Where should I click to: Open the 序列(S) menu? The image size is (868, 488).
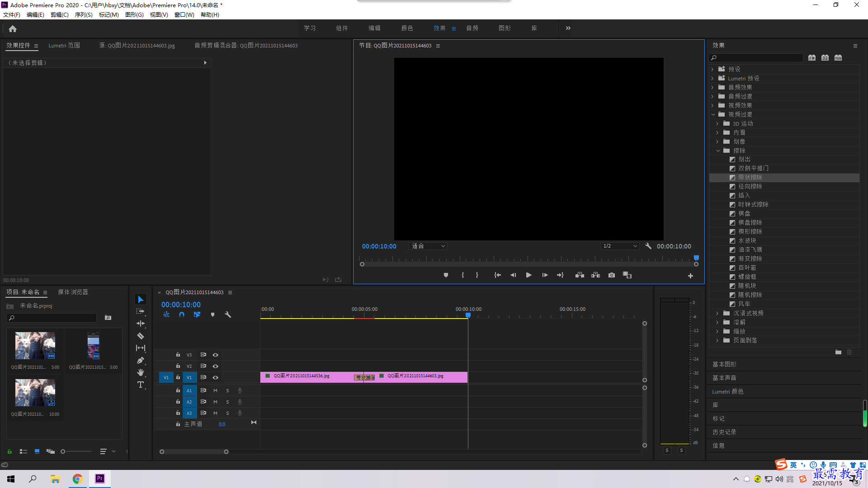coord(84,15)
